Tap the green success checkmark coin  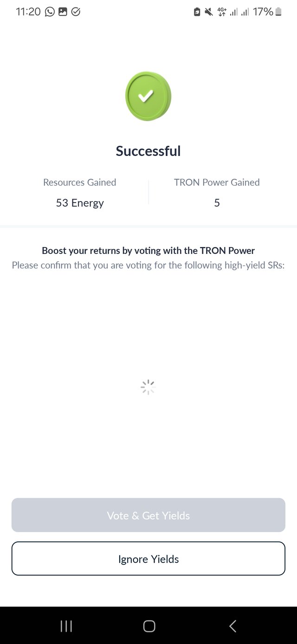[x=148, y=96]
